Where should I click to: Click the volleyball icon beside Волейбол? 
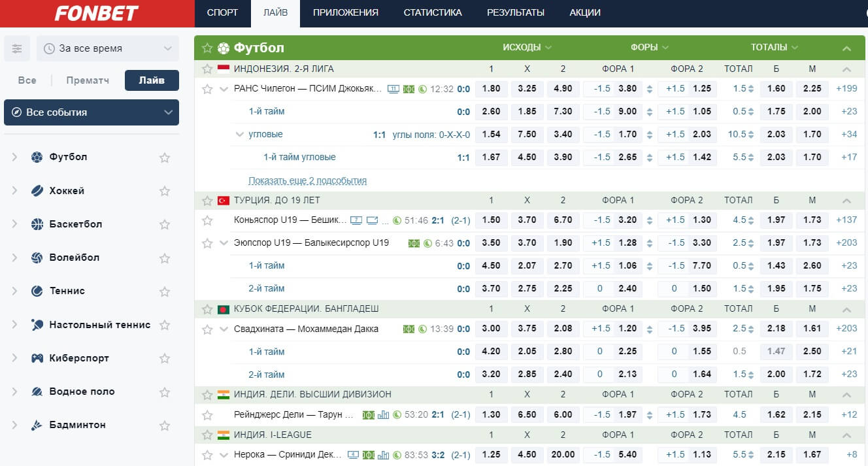(37, 258)
